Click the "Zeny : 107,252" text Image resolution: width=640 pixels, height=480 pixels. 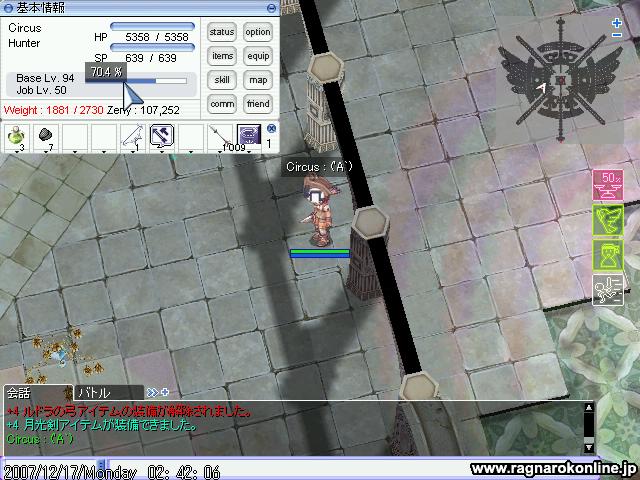pyautogui.click(x=143, y=110)
